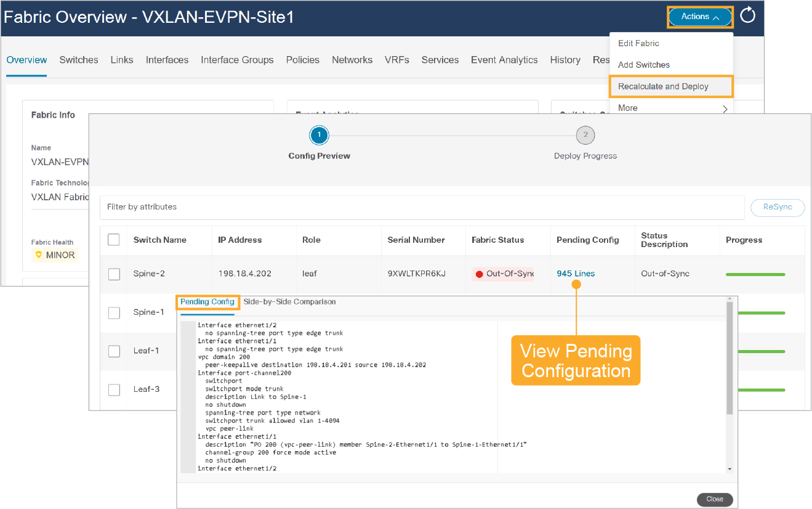Switch to the History tab
The height and width of the screenshot is (509, 812).
click(x=565, y=60)
